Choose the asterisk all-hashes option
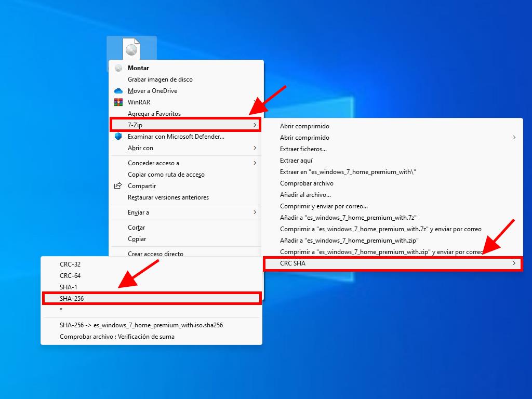Image resolution: width=532 pixels, height=399 pixels. coord(151,309)
